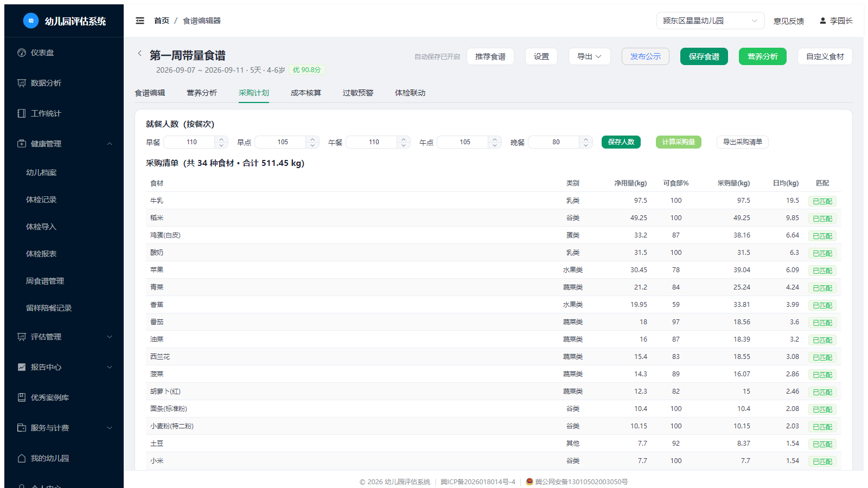Click the 仪表盘 dashboard icon
The image size is (868, 488).
coord(22,53)
